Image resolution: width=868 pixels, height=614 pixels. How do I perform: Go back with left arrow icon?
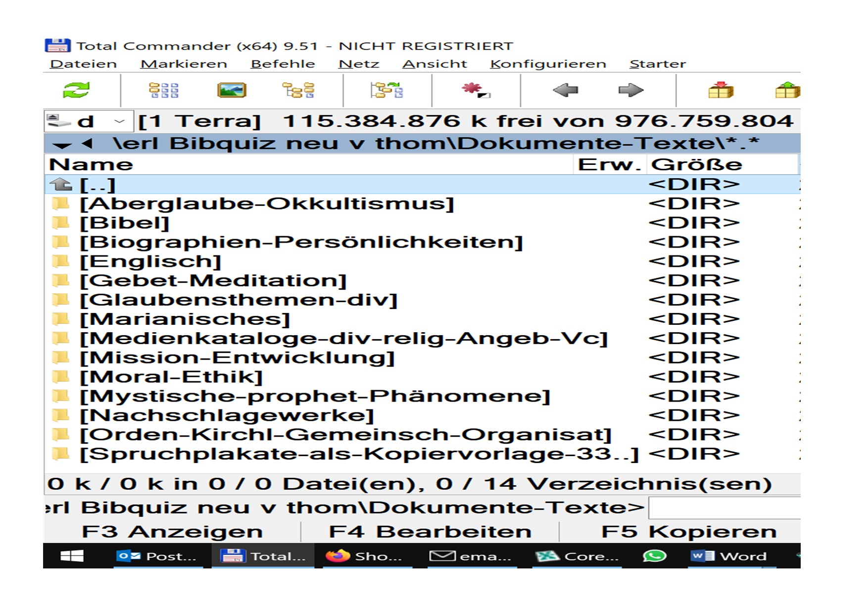pyautogui.click(x=565, y=90)
